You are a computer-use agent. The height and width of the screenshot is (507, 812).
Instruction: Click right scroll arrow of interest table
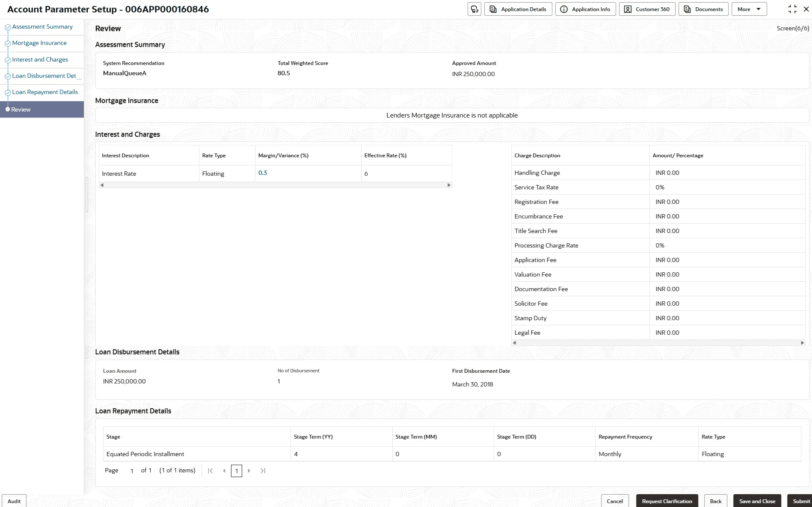tap(449, 185)
